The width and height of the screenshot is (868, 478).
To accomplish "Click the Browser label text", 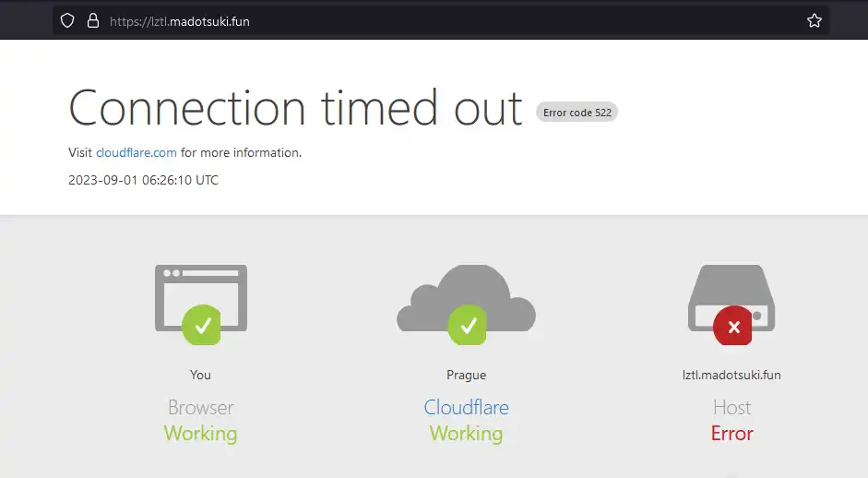I will pyautogui.click(x=200, y=407).
